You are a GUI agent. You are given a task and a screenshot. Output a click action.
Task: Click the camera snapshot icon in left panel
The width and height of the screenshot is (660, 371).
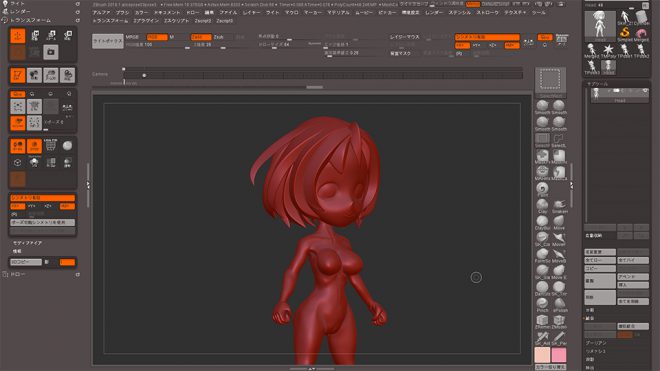tap(51, 52)
